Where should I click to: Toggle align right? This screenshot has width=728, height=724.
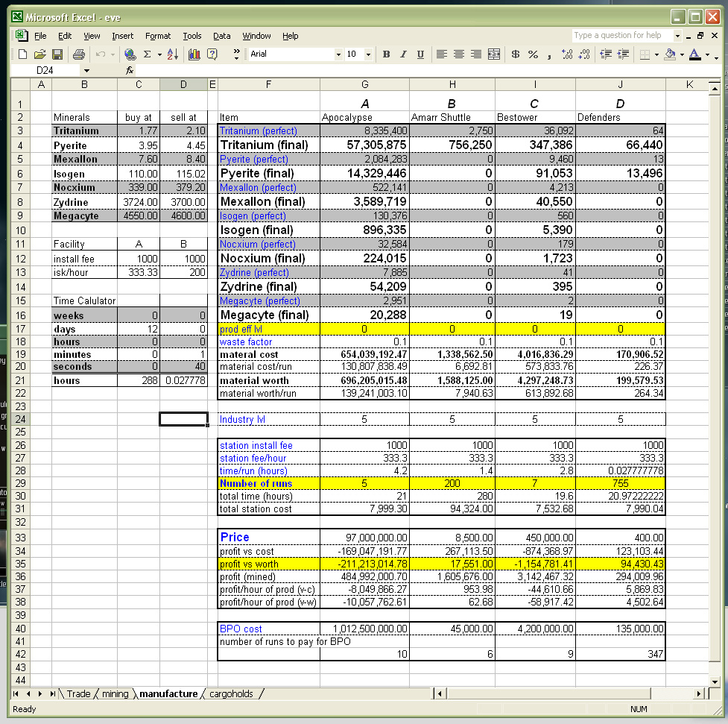(476, 54)
